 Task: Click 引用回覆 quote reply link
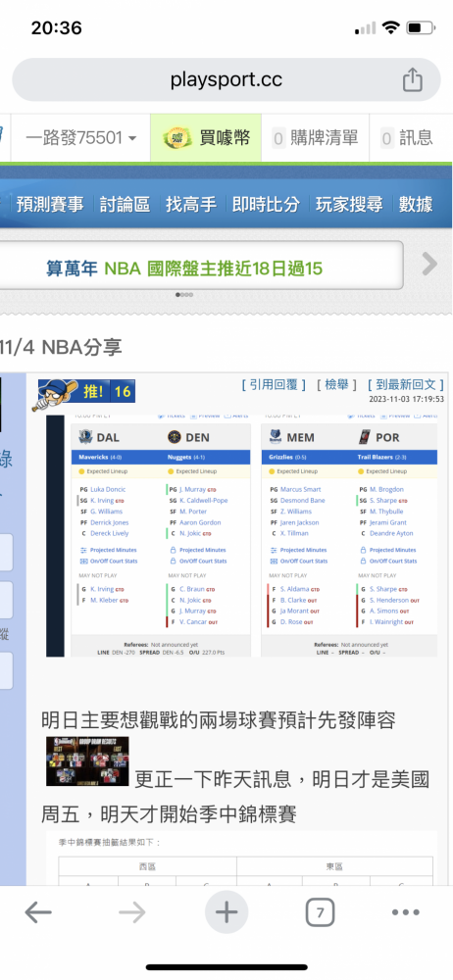[274, 385]
